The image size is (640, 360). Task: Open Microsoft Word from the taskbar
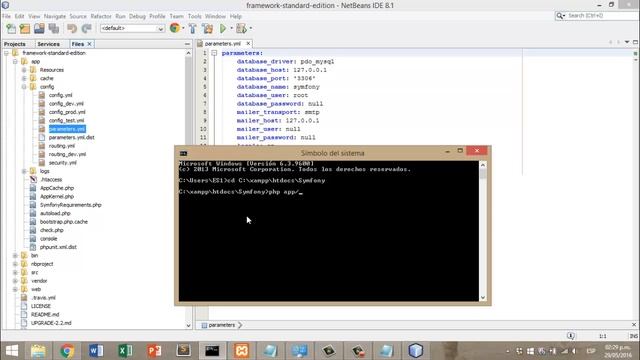tap(96, 351)
